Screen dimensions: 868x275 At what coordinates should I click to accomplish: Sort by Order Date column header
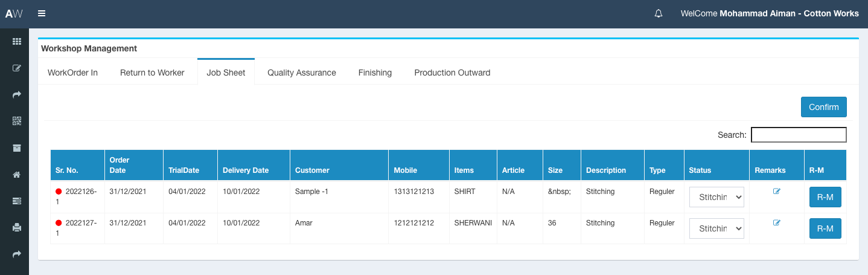(134, 165)
